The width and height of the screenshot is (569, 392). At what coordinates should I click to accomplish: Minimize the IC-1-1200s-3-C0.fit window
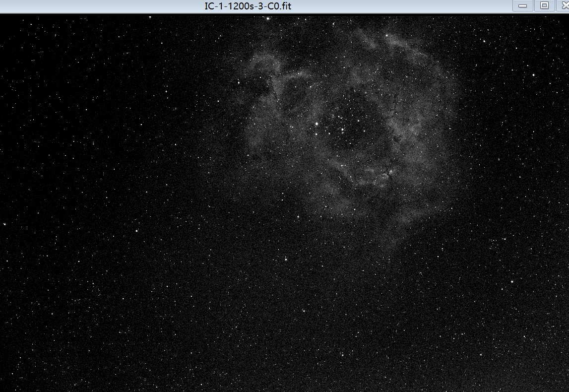(522, 5)
